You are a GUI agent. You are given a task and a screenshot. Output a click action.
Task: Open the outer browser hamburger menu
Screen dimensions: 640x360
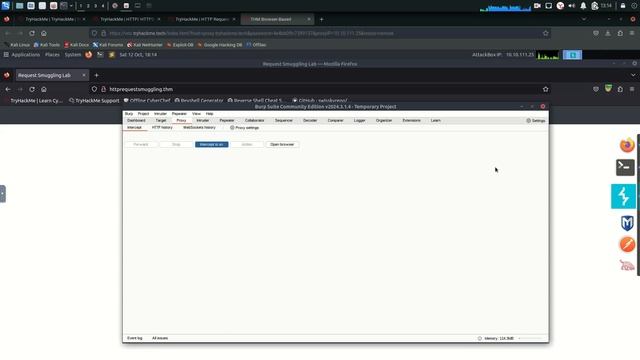point(632,33)
